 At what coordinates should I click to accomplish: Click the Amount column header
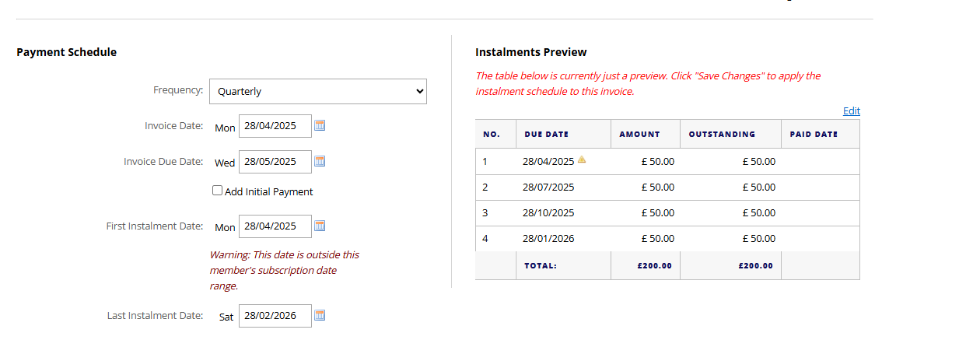pos(639,134)
